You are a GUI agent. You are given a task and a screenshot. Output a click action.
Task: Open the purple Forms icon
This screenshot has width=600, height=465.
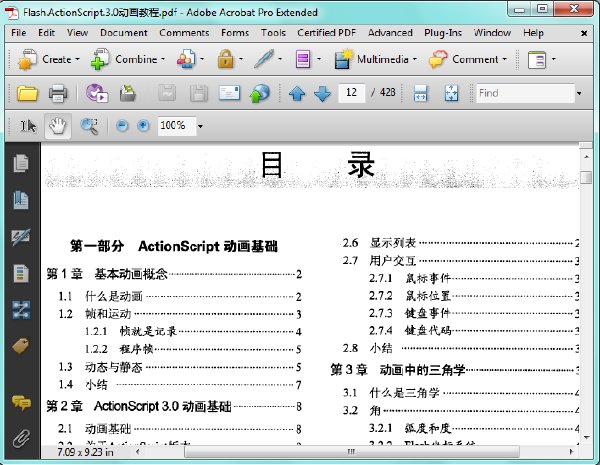coord(303,59)
